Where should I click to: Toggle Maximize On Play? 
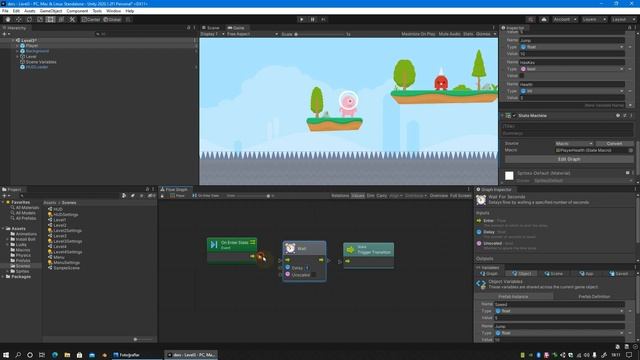[x=418, y=34]
